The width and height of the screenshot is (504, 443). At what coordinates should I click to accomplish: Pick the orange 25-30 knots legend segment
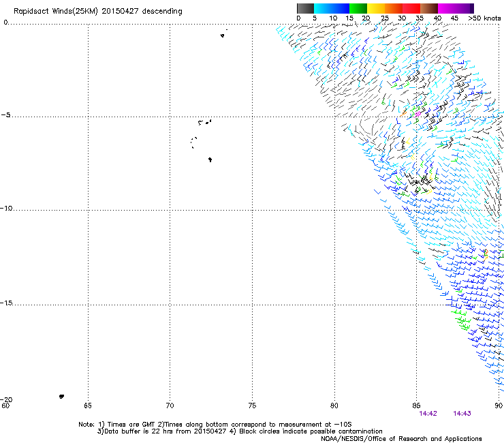[x=394, y=8]
